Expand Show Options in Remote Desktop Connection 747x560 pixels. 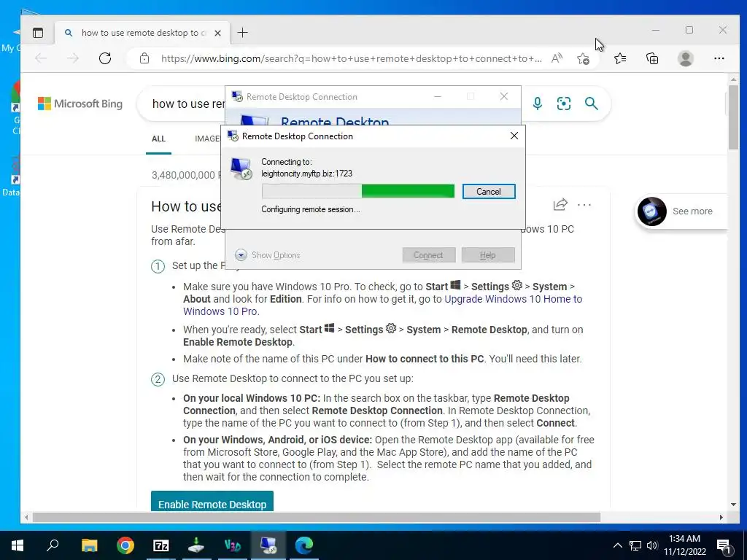click(267, 254)
